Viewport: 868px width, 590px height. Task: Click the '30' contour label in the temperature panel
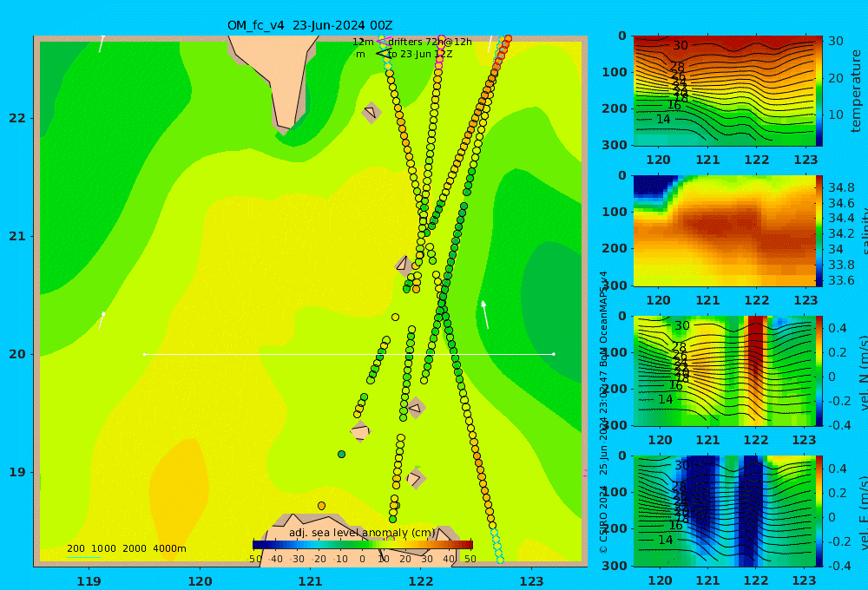[681, 45]
